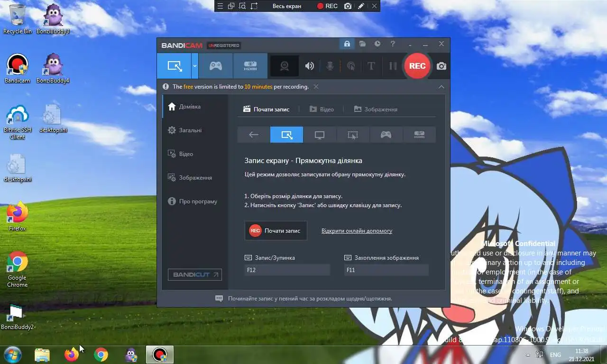Toggle the speaker sound recording icon
Viewport: 607px width, 364px height.
(x=309, y=66)
